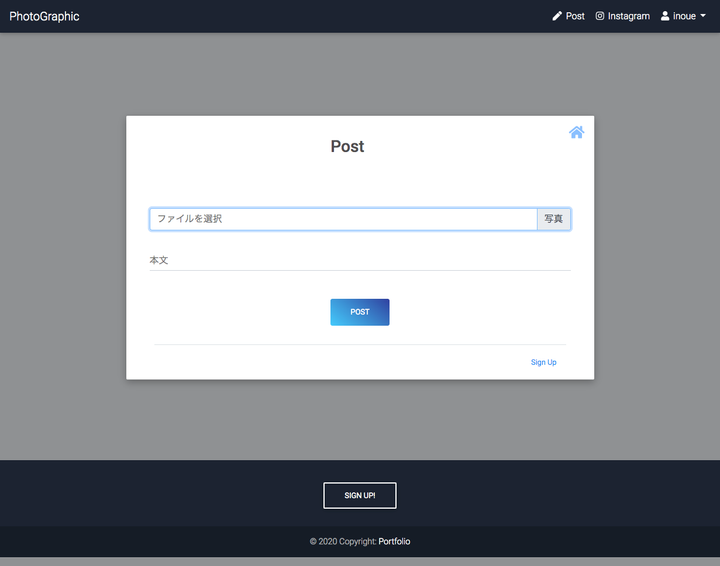
Task: Open the inoue user menu
Action: [x=683, y=16]
